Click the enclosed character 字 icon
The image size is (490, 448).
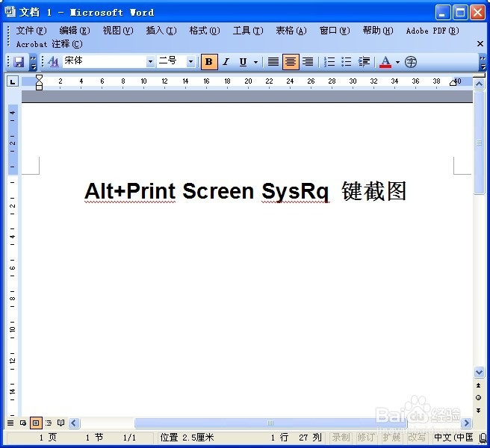pos(411,62)
